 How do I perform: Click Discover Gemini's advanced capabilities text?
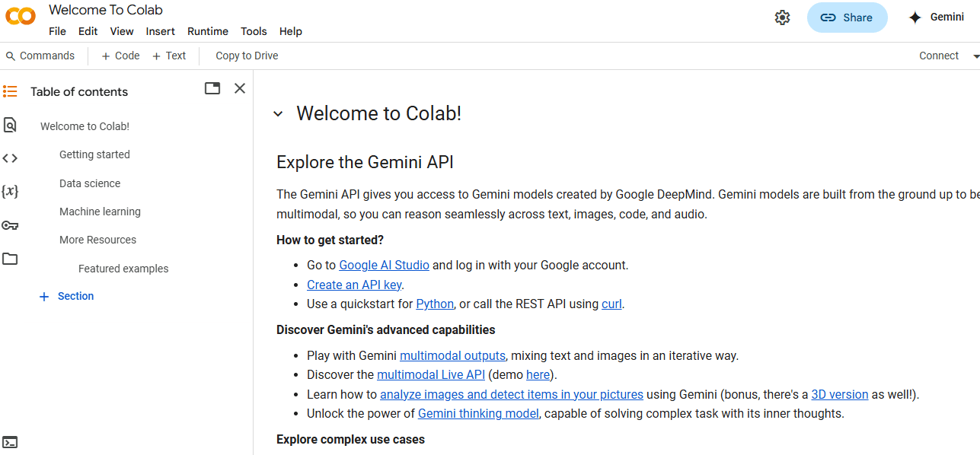tap(386, 329)
